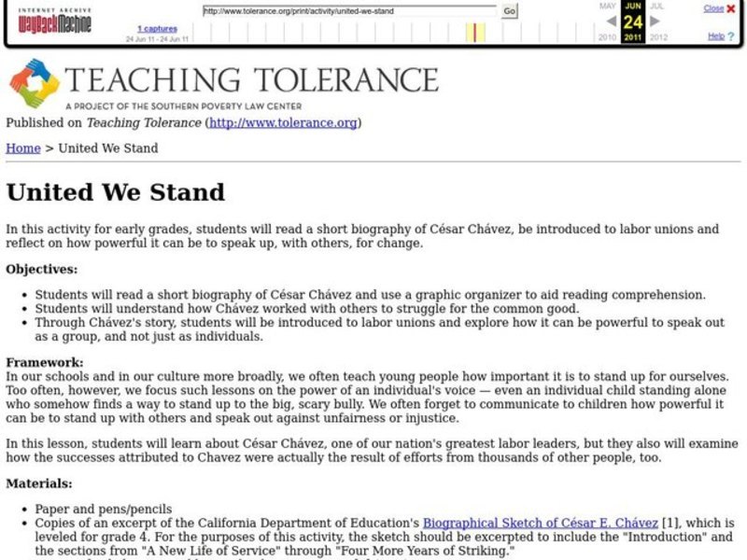Click the Home breadcrumb link
747x560 pixels.
click(x=20, y=147)
